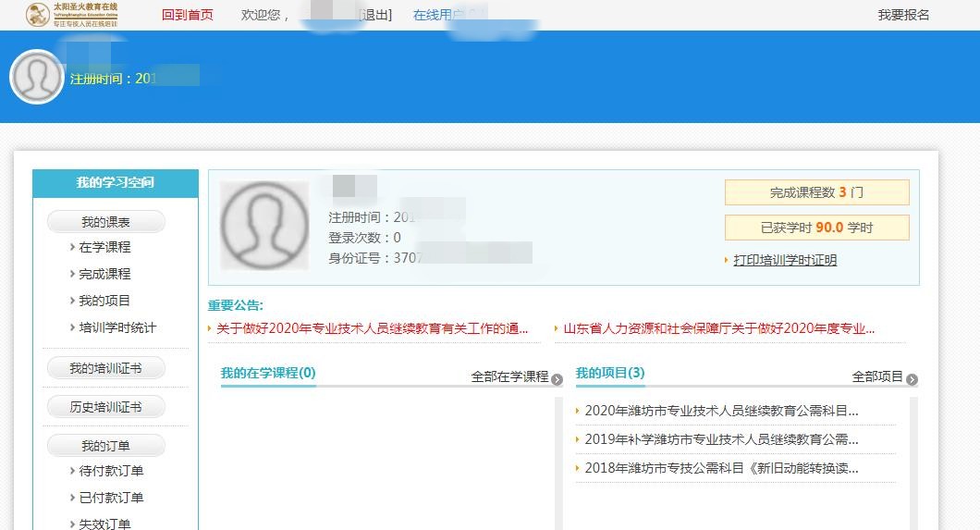Expand the 我的订单 sidebar section

pyautogui.click(x=105, y=446)
